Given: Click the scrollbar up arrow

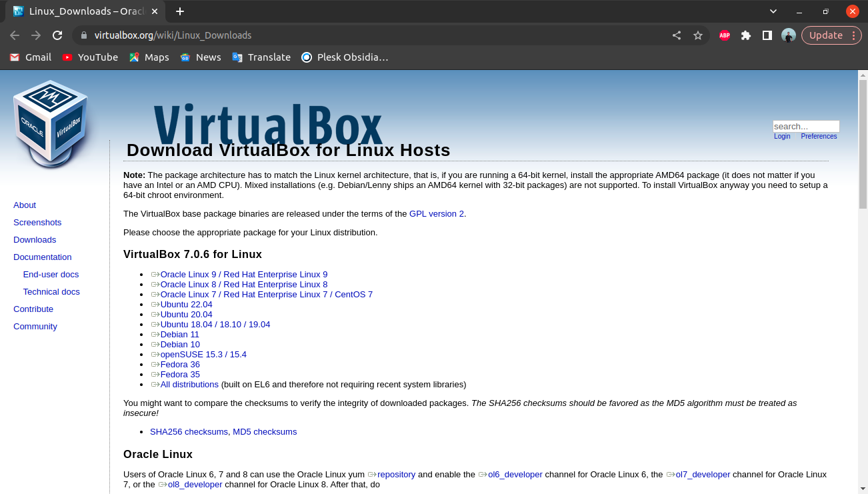Looking at the screenshot, I should pos(863,74).
